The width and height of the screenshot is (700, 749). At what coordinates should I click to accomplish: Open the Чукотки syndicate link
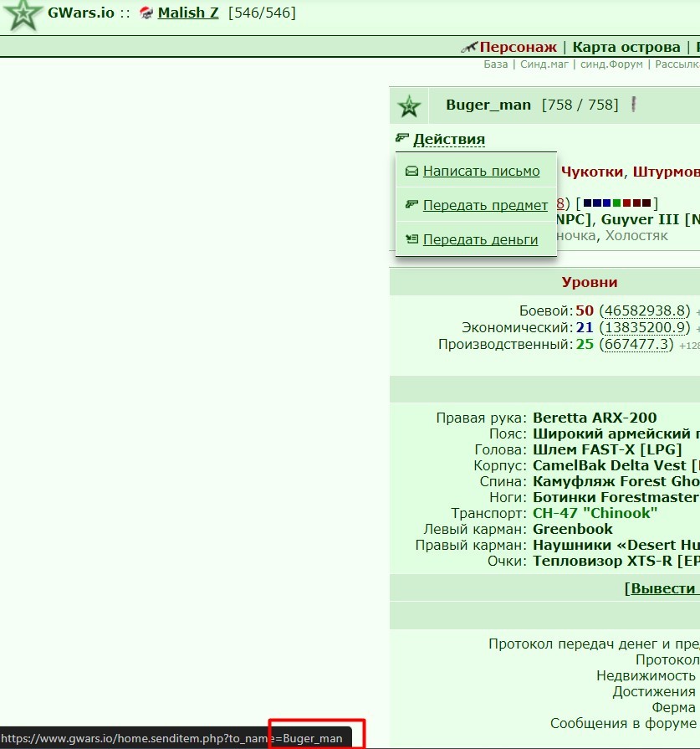(592, 172)
